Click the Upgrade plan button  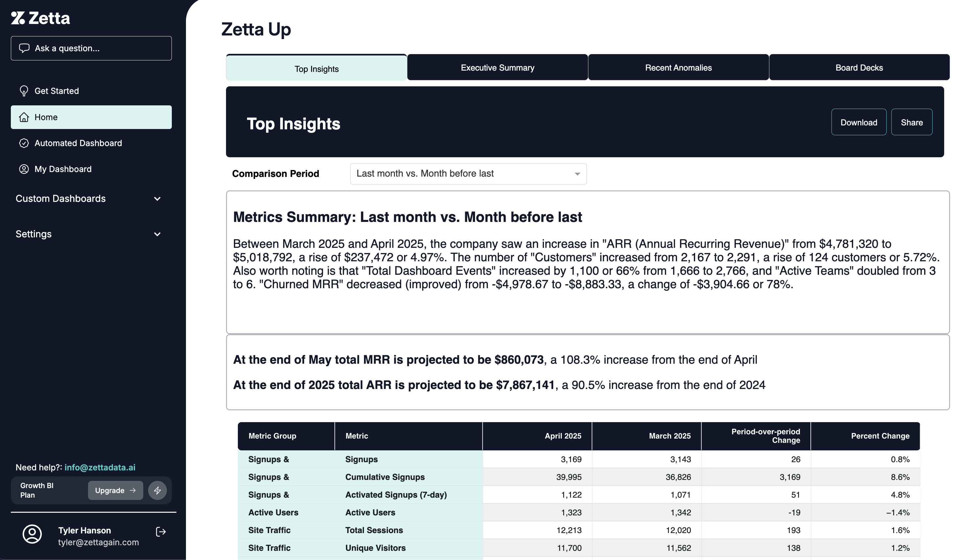click(x=115, y=490)
